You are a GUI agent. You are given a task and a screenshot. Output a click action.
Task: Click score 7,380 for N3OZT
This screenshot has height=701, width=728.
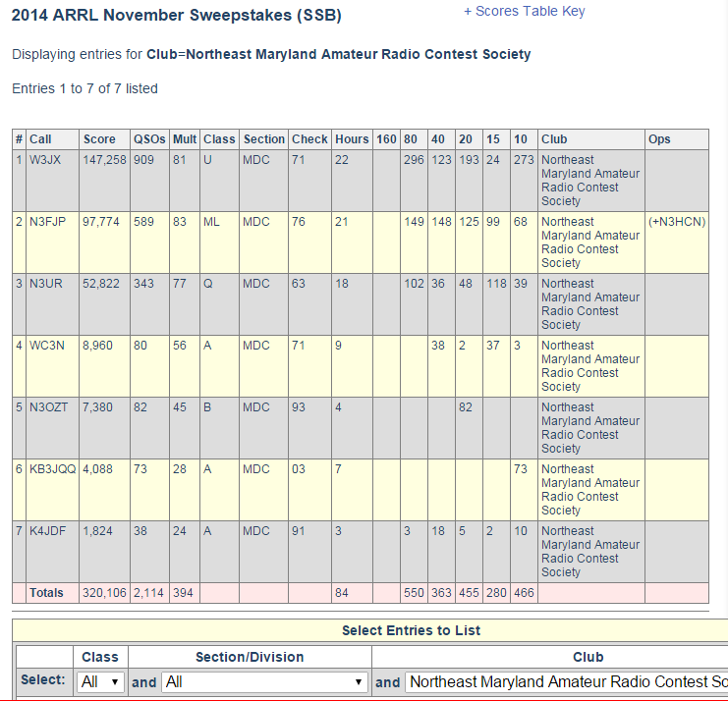tap(97, 406)
